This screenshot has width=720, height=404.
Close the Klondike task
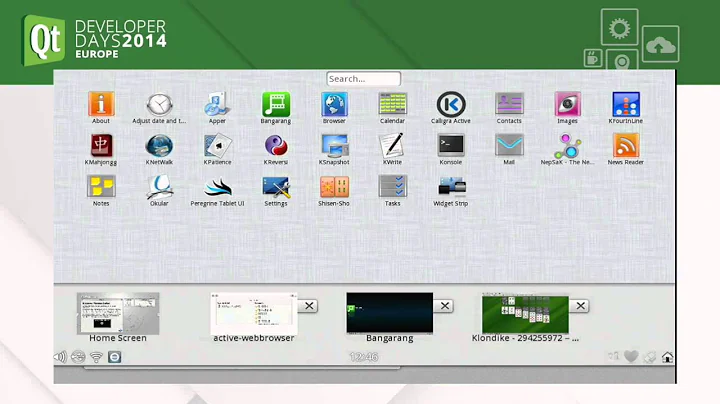coord(580,306)
